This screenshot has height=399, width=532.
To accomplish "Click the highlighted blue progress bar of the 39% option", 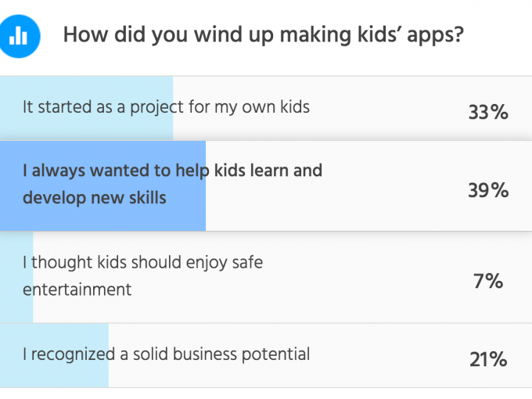I will pos(102,186).
